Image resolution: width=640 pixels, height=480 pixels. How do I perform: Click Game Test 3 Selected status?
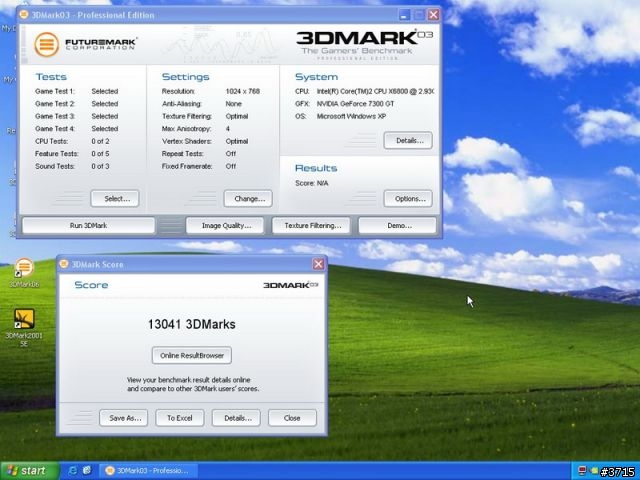tap(105, 116)
